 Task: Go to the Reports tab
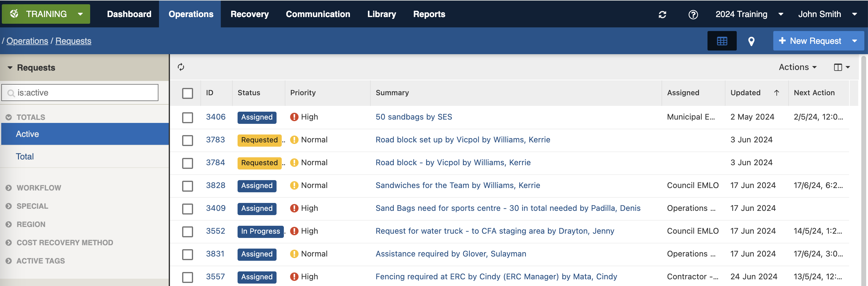click(429, 14)
